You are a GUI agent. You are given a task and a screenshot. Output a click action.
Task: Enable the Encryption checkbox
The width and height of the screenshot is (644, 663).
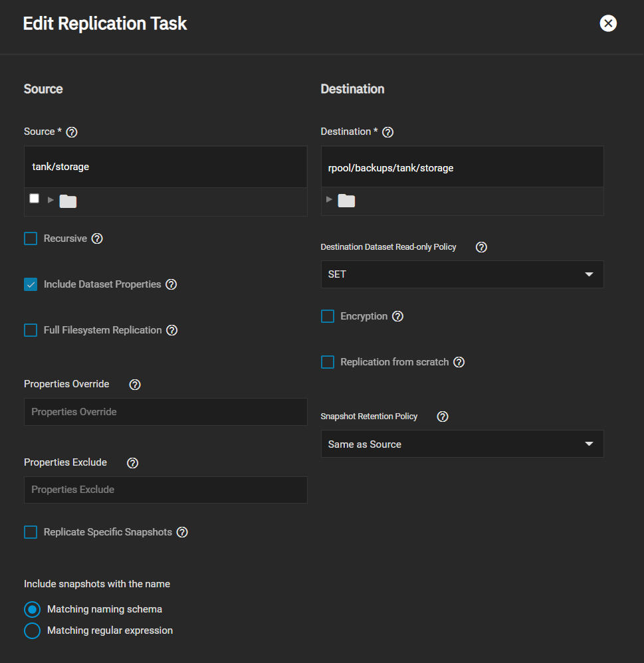[328, 316]
